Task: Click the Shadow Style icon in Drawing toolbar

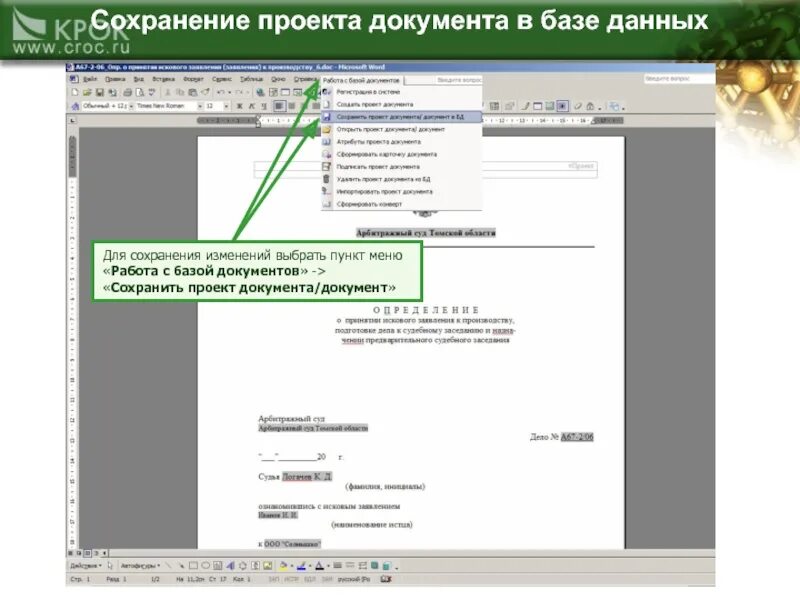Action: click(x=374, y=565)
